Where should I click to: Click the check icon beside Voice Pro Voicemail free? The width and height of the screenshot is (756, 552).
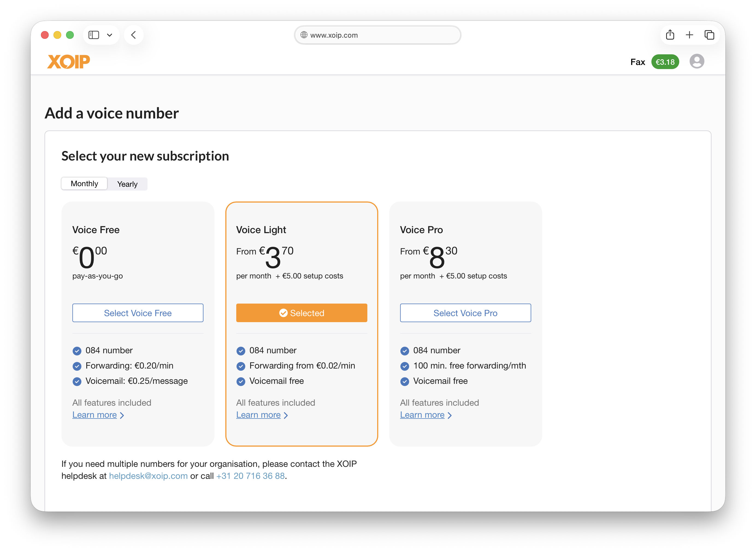click(404, 382)
